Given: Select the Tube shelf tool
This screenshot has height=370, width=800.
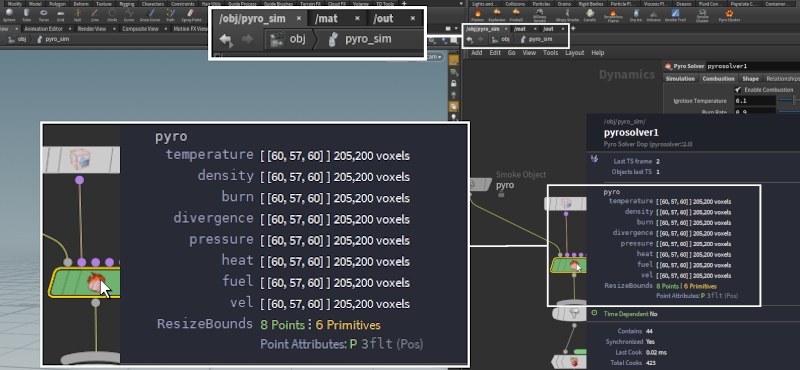Looking at the screenshot, I should [27, 15].
